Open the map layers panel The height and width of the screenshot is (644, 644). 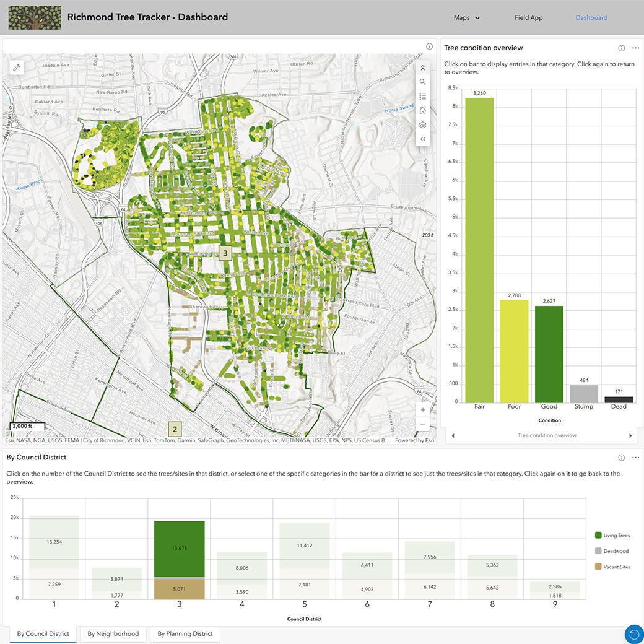click(422, 125)
